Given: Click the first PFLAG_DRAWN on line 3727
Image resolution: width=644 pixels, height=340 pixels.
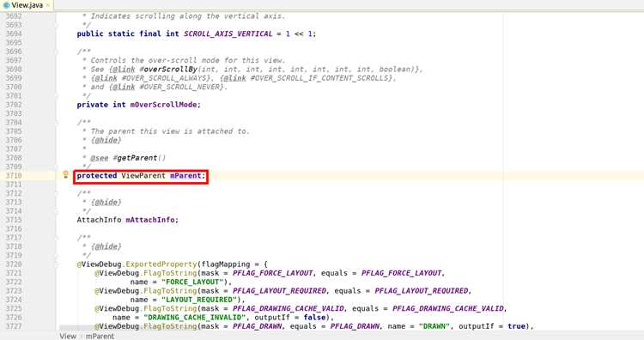Looking at the screenshot, I should point(257,326).
